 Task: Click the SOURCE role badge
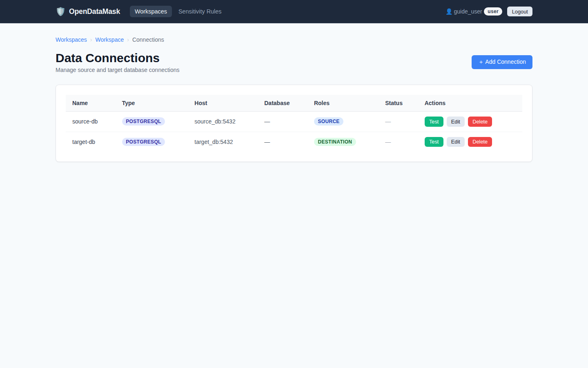329,121
